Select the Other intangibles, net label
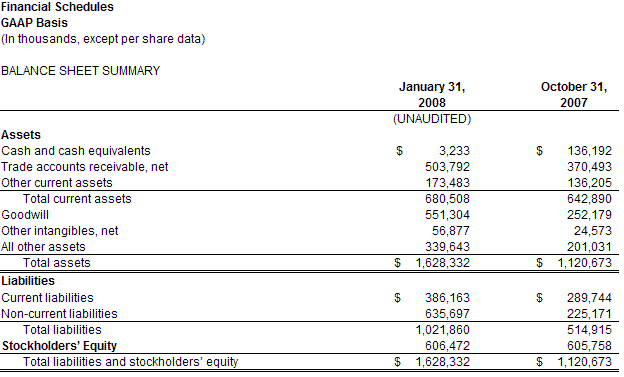Screen dimensions: 624x377 60,231
